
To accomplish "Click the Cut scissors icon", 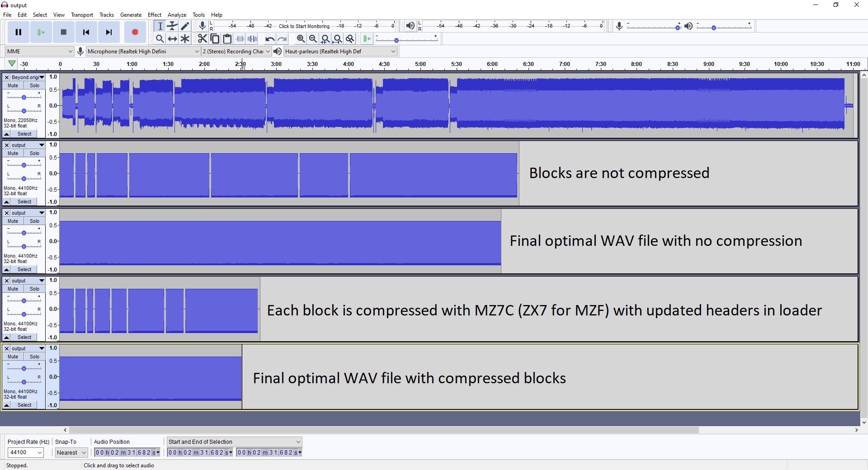I will point(203,39).
